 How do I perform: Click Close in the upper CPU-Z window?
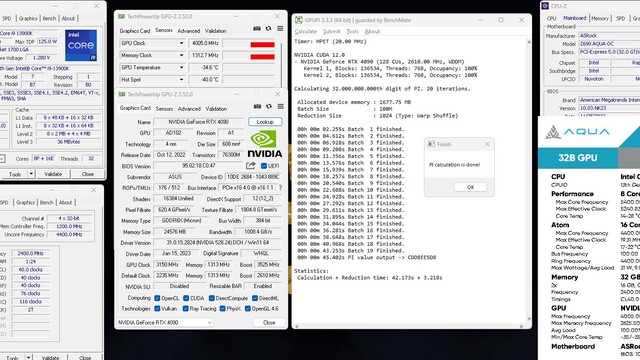tap(88, 174)
